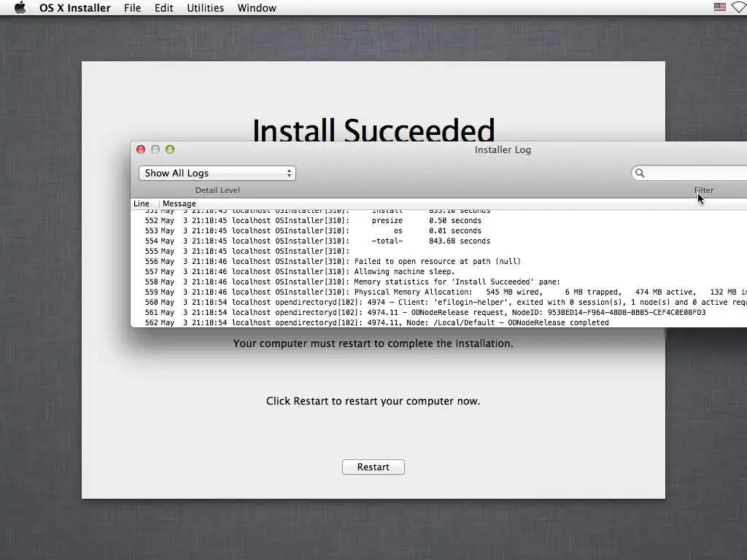Open the Edit menu
Viewport: 747px width, 560px height.
point(164,8)
